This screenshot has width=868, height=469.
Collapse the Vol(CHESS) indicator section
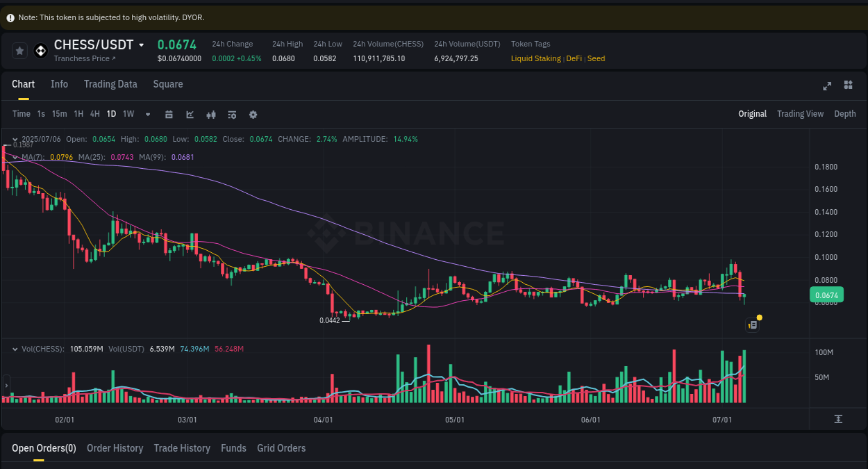(x=15, y=349)
